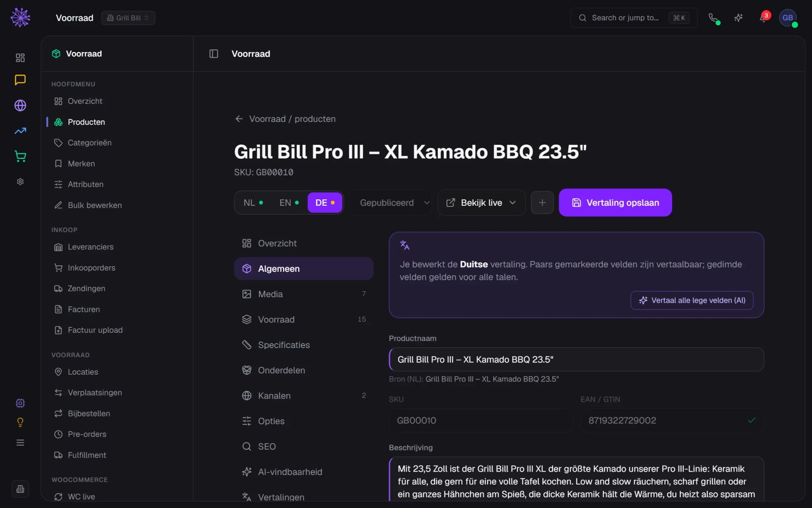Open the shopping cart icon in rail
The width and height of the screenshot is (812, 508).
pos(20,156)
